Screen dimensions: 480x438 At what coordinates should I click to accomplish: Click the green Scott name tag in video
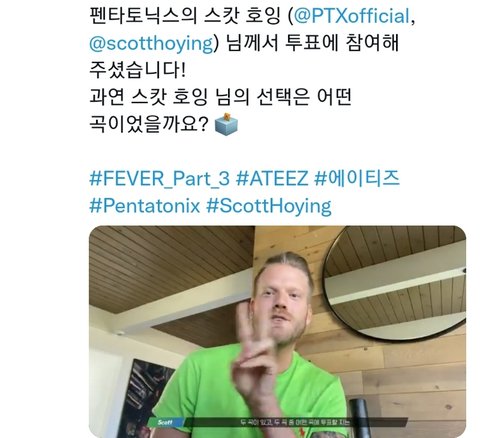click(x=166, y=422)
